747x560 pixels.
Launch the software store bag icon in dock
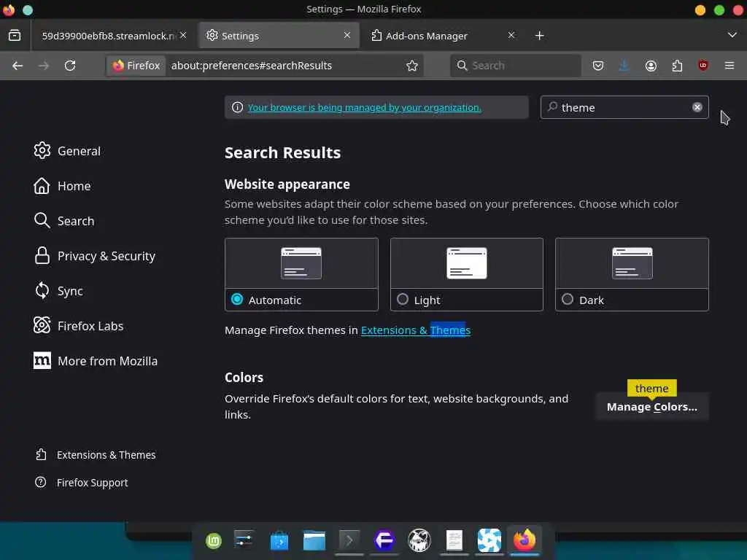279,541
